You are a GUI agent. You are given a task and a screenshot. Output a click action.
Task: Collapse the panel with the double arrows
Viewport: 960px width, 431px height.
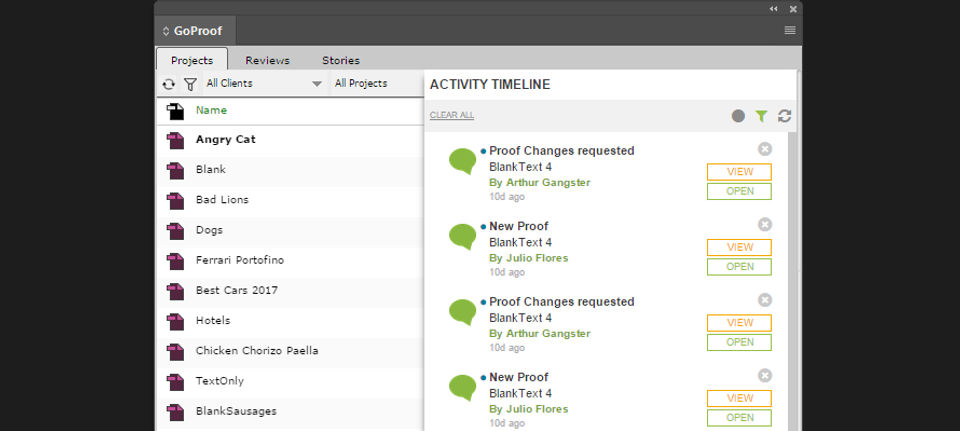[773, 9]
